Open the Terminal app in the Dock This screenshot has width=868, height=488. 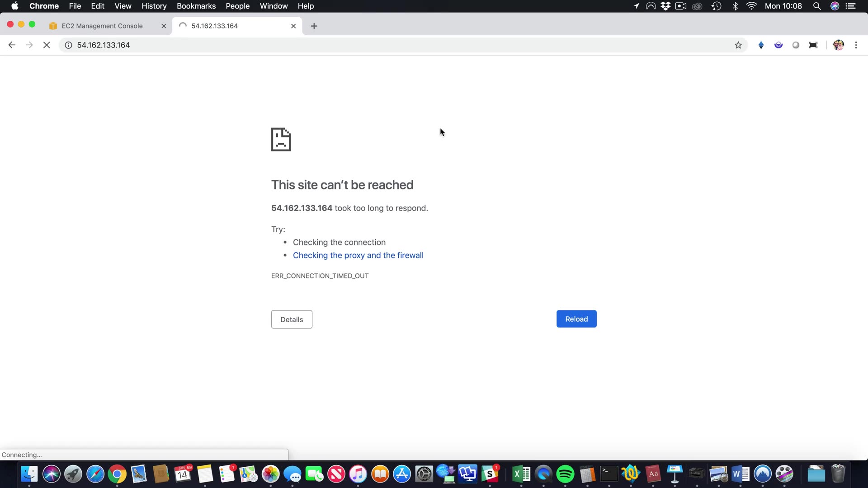click(609, 474)
